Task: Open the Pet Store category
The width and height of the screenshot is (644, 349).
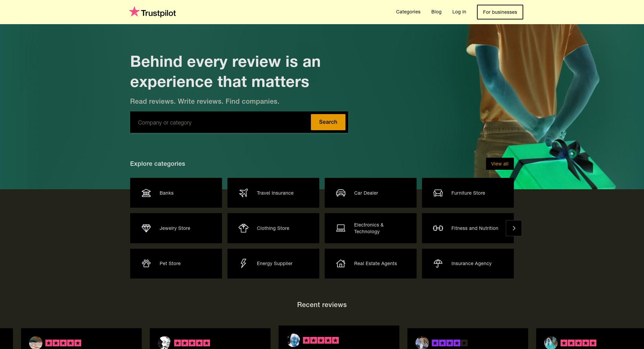Action: click(176, 263)
